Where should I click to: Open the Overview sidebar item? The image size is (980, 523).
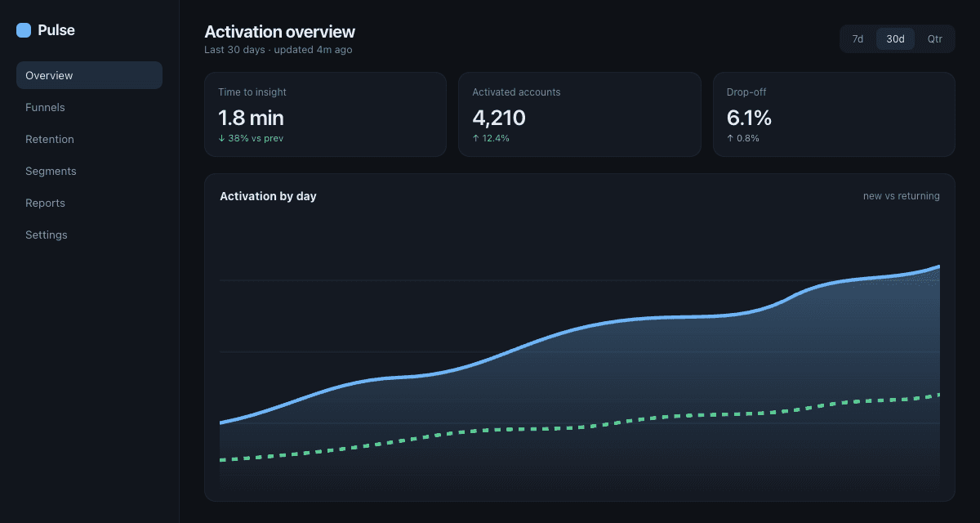pyautogui.click(x=89, y=75)
